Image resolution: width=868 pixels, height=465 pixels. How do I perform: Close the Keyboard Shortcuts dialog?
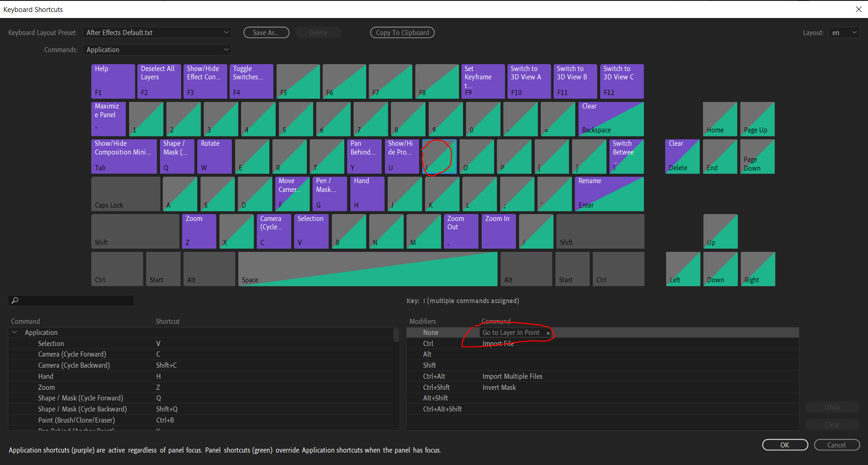[858, 9]
